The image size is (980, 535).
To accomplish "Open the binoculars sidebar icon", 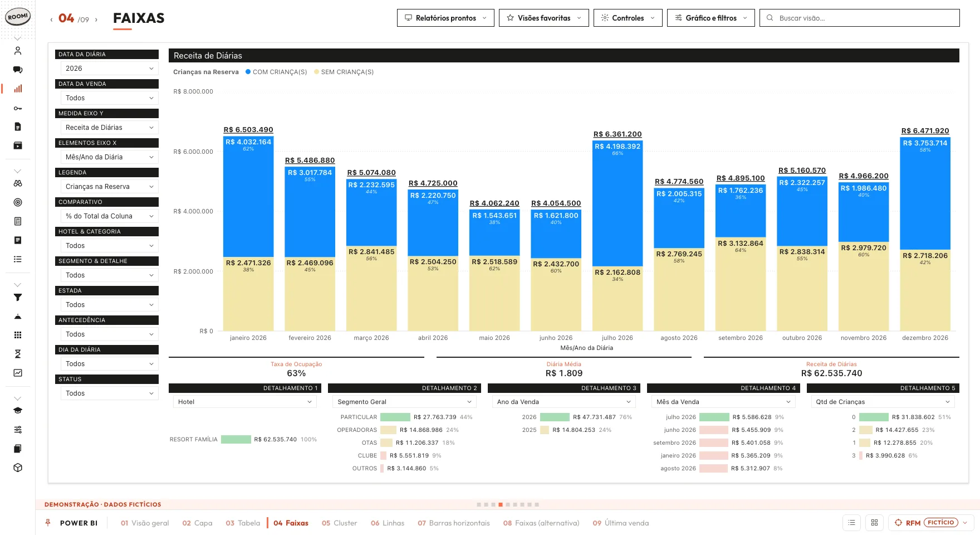I will (x=18, y=183).
